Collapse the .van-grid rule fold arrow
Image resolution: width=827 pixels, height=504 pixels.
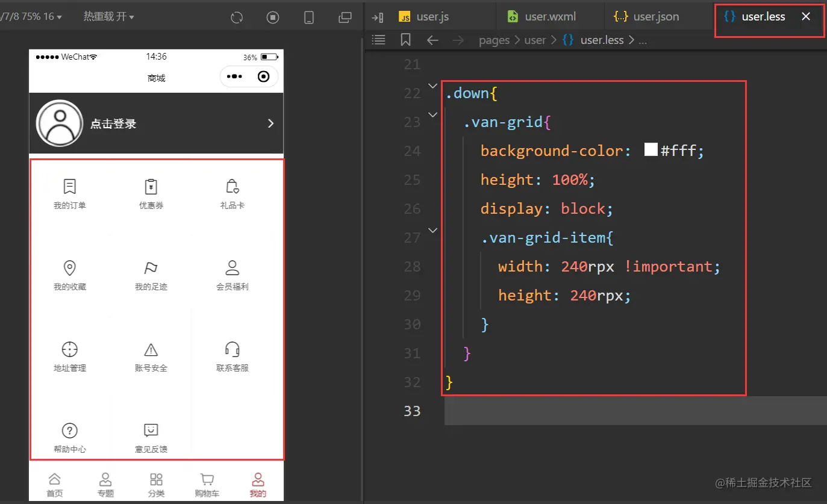coord(432,114)
